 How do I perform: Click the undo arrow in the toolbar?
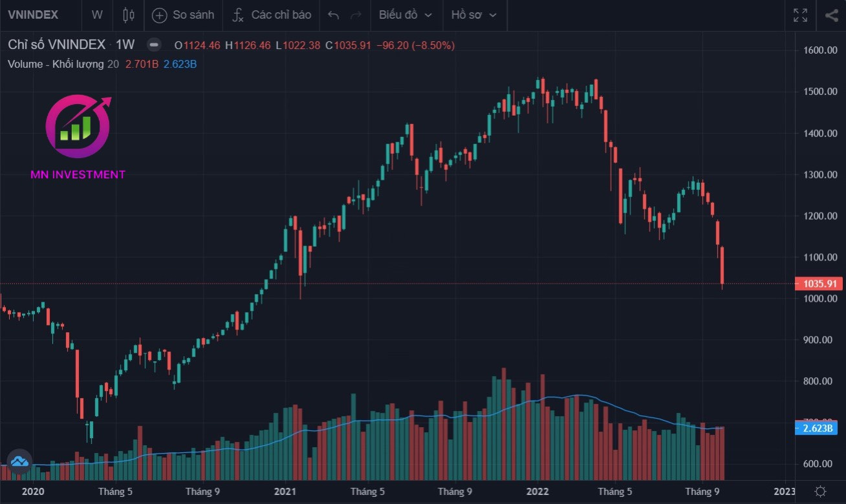[x=333, y=15]
